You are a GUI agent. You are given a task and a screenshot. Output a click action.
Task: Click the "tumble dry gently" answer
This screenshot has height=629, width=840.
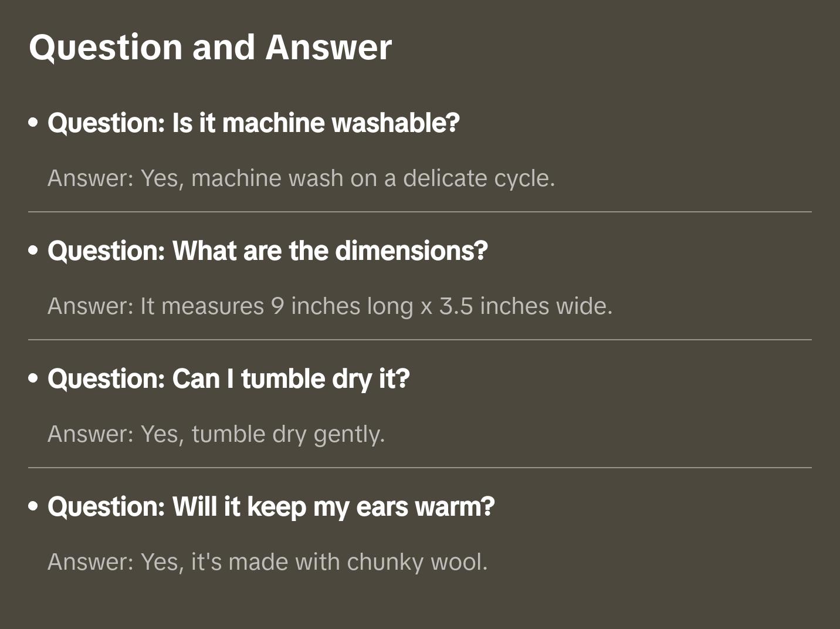(216, 434)
